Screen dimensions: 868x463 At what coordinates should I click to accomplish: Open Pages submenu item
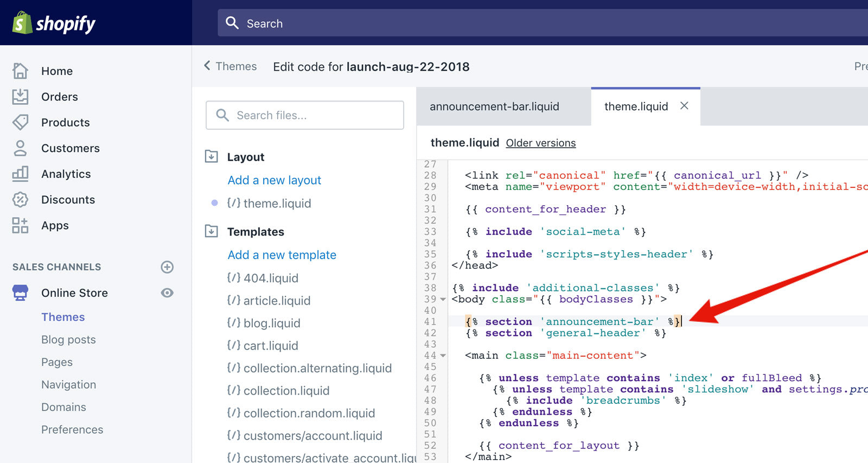57,362
